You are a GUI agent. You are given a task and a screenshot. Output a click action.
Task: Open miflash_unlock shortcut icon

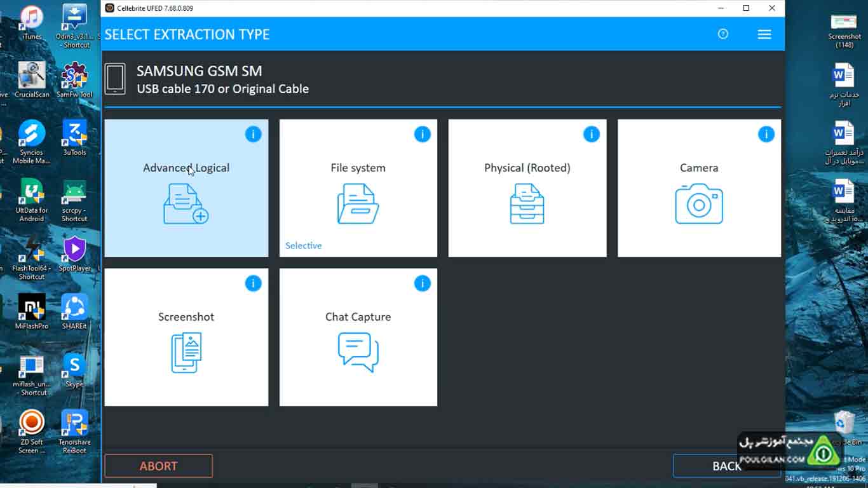[32, 375]
